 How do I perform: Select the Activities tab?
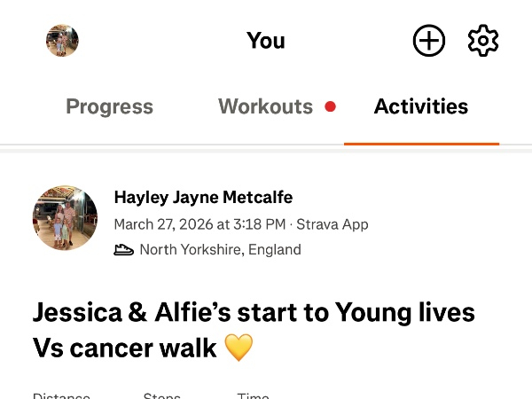tap(421, 107)
